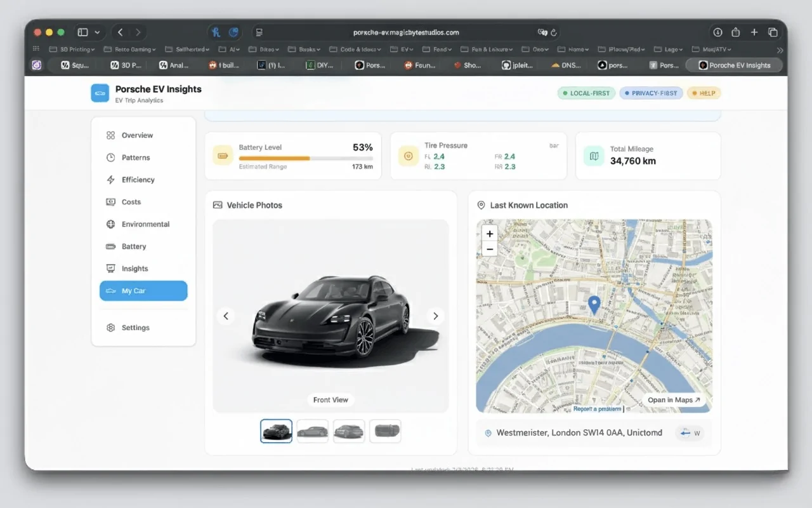The height and width of the screenshot is (508, 812).
Task: Open Settings via the gear icon
Action: point(110,328)
